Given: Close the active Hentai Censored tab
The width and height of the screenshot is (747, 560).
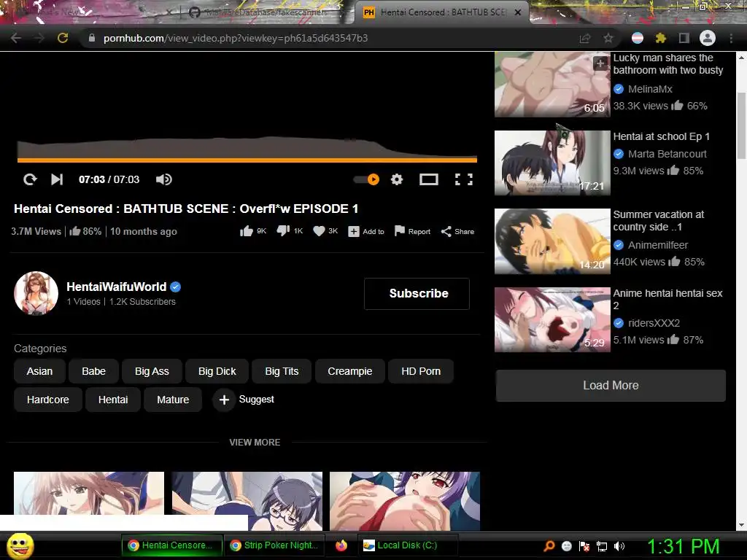Looking at the screenshot, I should tap(518, 12).
